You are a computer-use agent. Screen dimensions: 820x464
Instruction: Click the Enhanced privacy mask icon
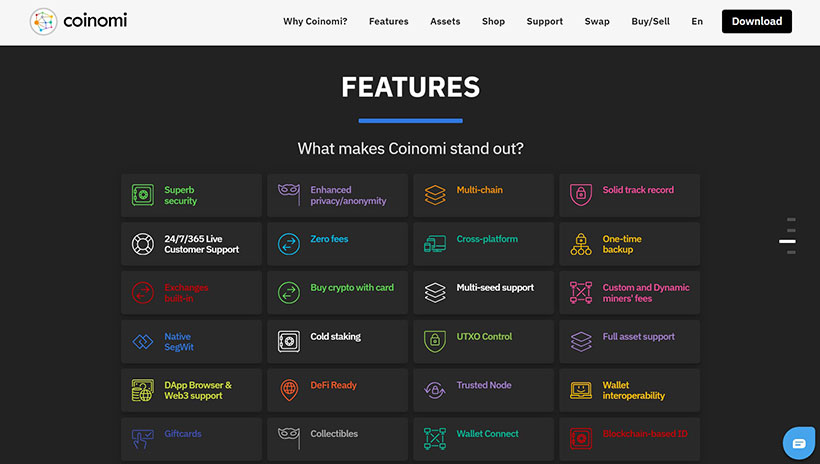pos(289,195)
